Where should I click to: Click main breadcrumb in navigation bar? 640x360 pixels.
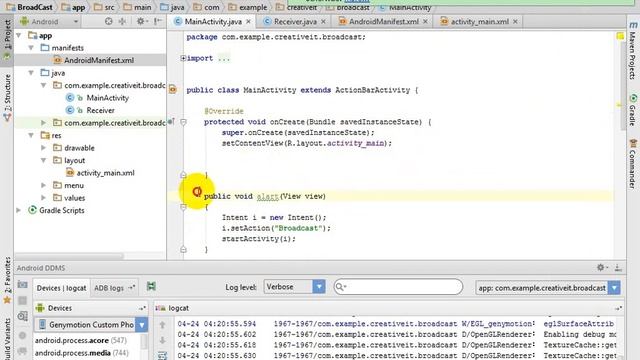(138, 7)
